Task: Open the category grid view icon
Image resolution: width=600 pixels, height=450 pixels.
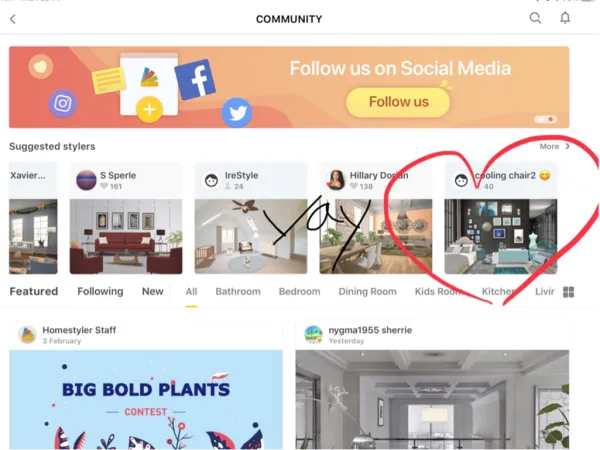Action: pos(569,292)
